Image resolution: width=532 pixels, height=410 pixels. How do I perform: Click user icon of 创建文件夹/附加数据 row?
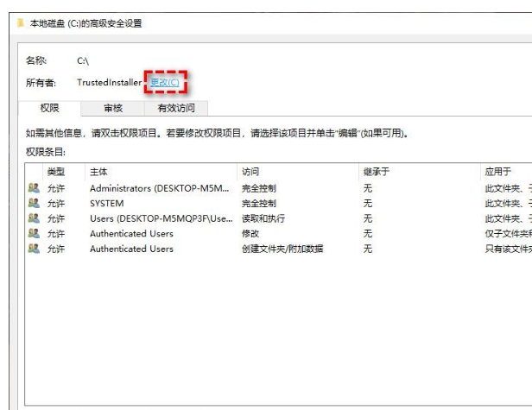[34, 249]
